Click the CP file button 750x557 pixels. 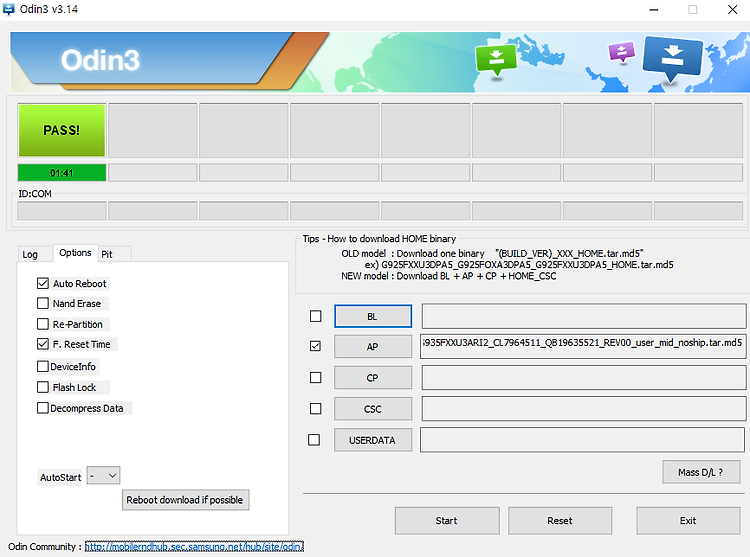373,378
